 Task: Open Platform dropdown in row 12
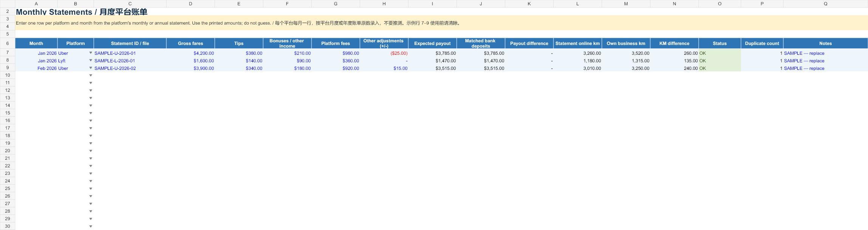pos(91,91)
